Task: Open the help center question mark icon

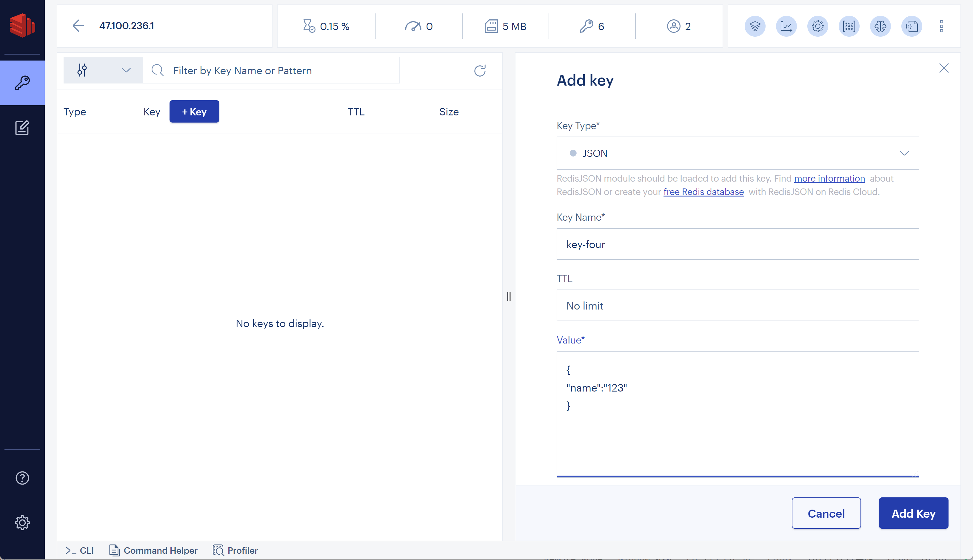Action: tap(22, 478)
